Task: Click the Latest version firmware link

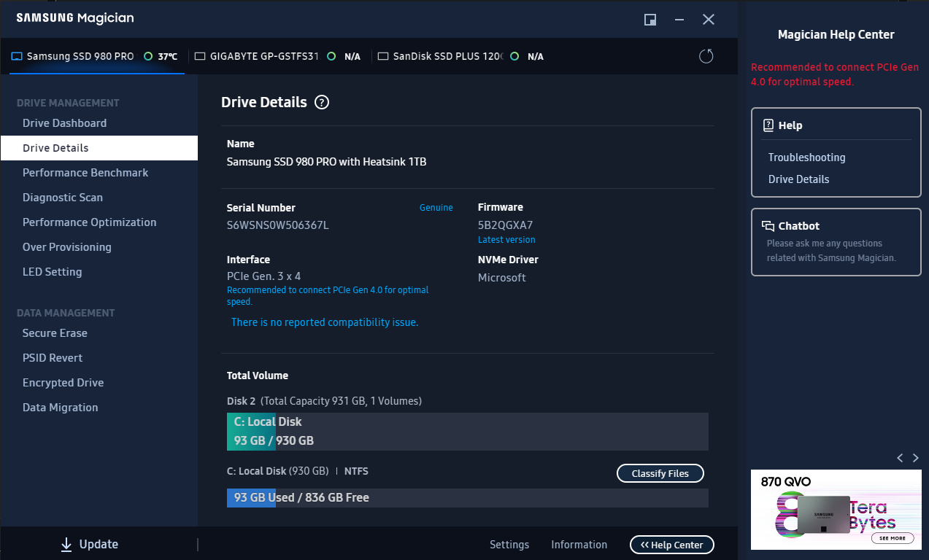Action: tap(506, 240)
